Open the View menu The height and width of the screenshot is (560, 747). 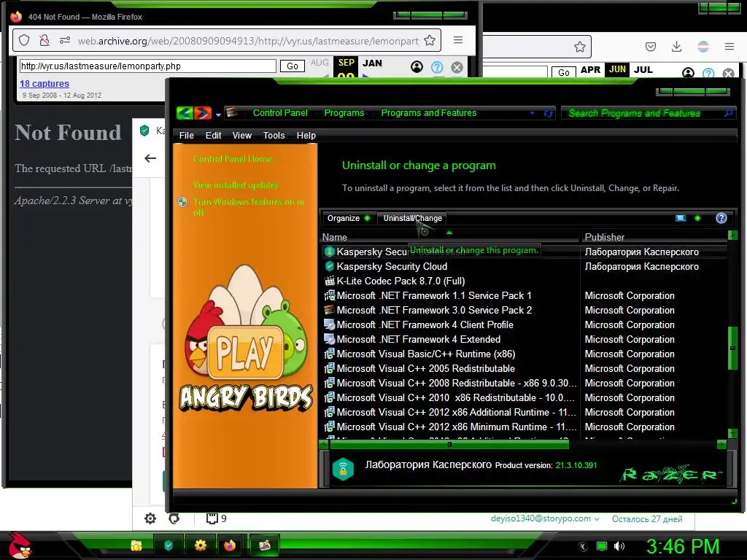(x=242, y=135)
